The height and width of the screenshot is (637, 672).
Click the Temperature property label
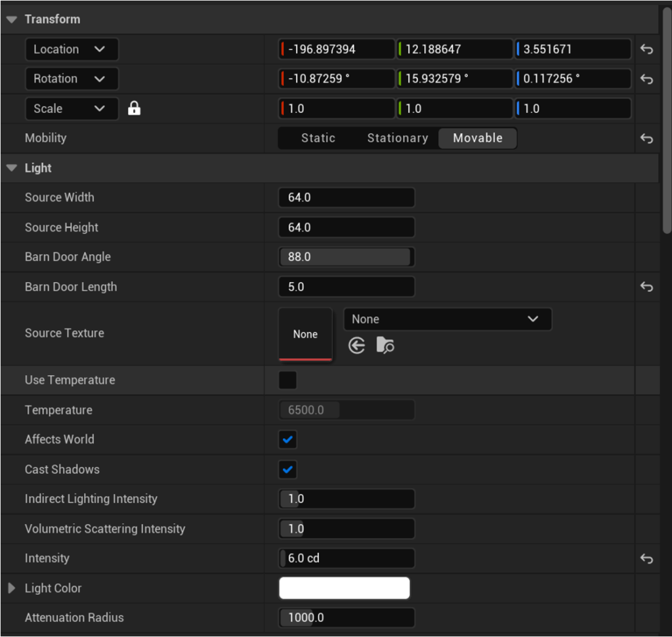[x=58, y=411]
